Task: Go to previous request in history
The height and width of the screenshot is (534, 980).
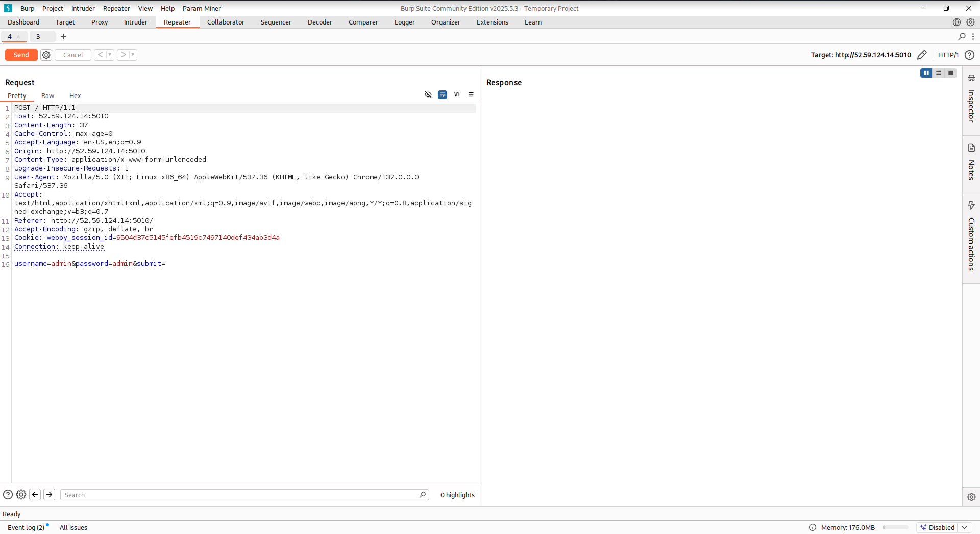Action: [100, 55]
